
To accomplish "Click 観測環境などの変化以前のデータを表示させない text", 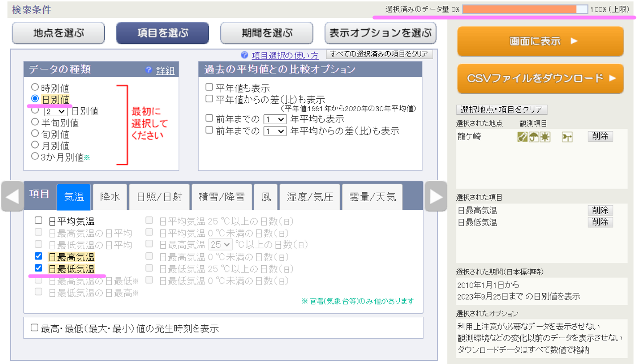I will [540, 338].
